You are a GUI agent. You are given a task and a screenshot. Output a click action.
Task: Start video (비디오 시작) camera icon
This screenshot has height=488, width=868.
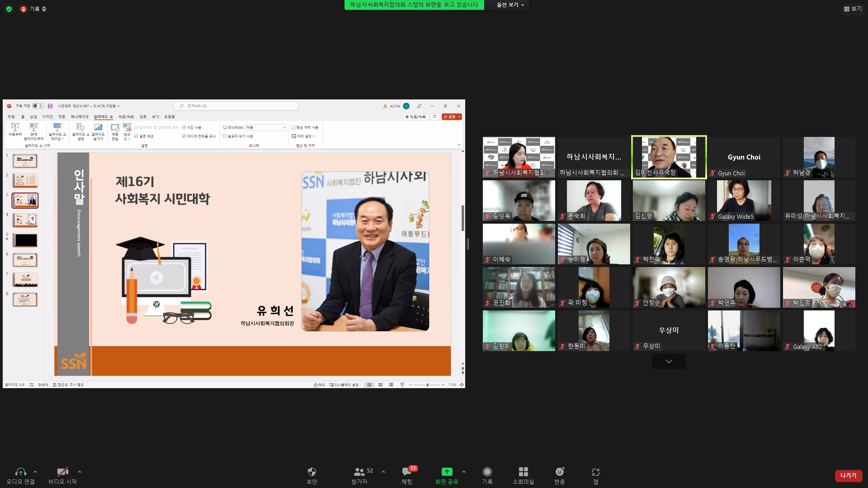62,472
